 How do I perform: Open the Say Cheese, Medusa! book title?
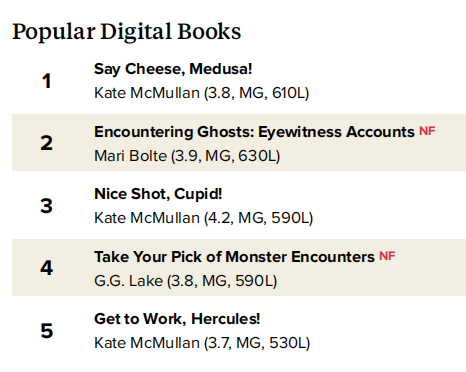173,69
